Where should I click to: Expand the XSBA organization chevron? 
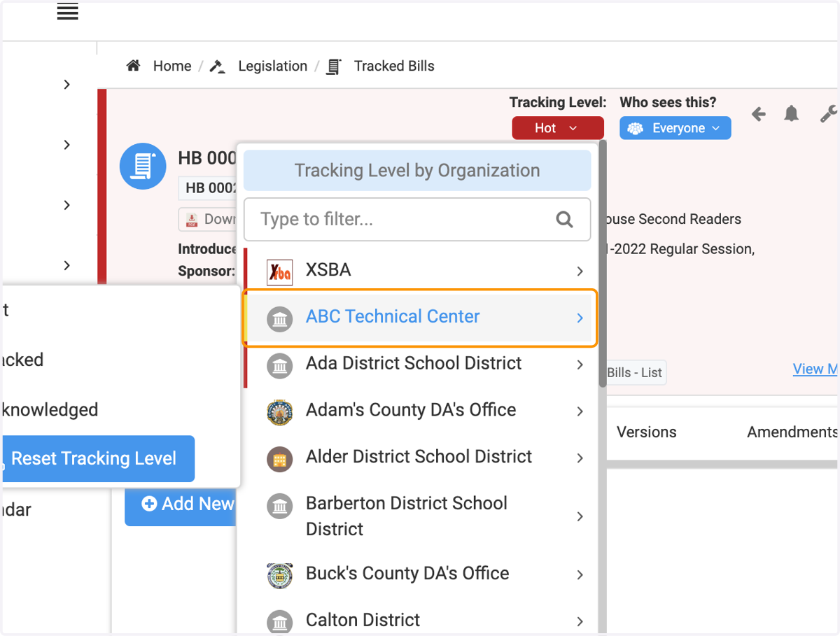point(580,271)
